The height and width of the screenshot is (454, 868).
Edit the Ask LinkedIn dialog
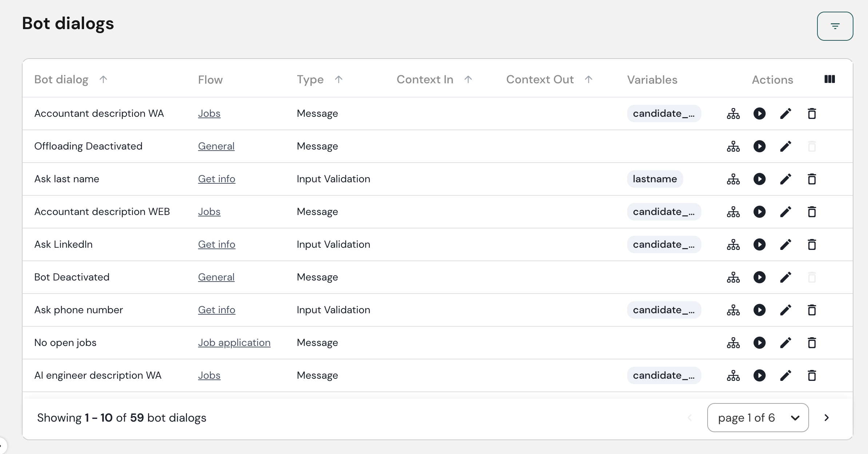coord(785,245)
